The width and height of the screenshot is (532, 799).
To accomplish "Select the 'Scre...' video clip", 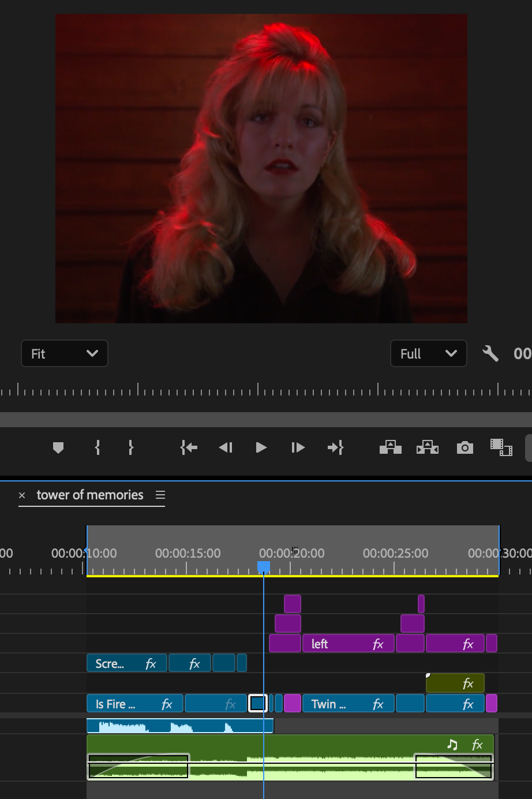I will (127, 663).
